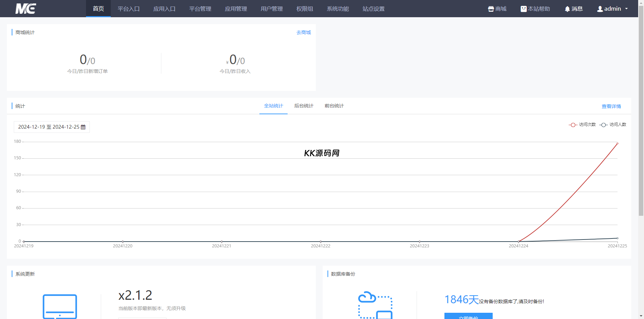Click the 今日/昨日新增订单 counter
Viewport: 644px width, 319px height.
pos(87,64)
